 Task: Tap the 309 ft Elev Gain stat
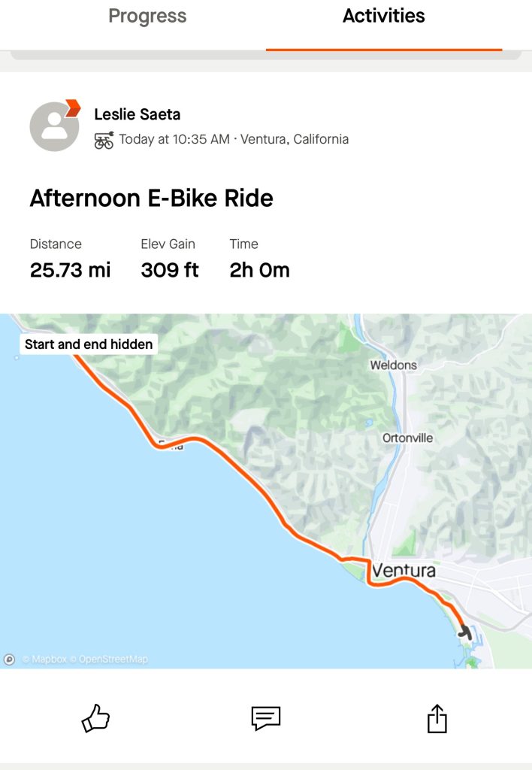[x=170, y=270]
